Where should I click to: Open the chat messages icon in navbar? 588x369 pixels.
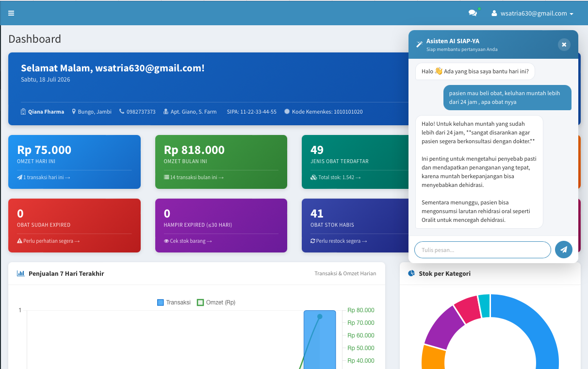[473, 13]
